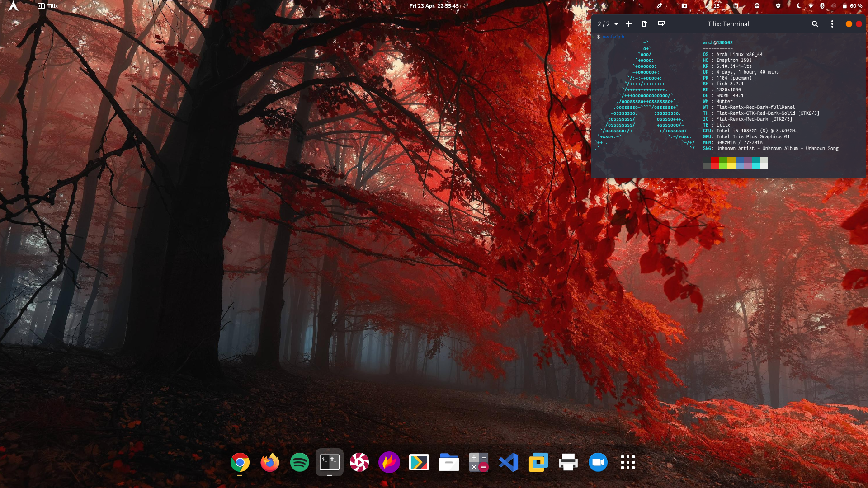Image resolution: width=868 pixels, height=488 pixels.
Task: Open Visual Studio Code from the dock
Action: click(509, 462)
